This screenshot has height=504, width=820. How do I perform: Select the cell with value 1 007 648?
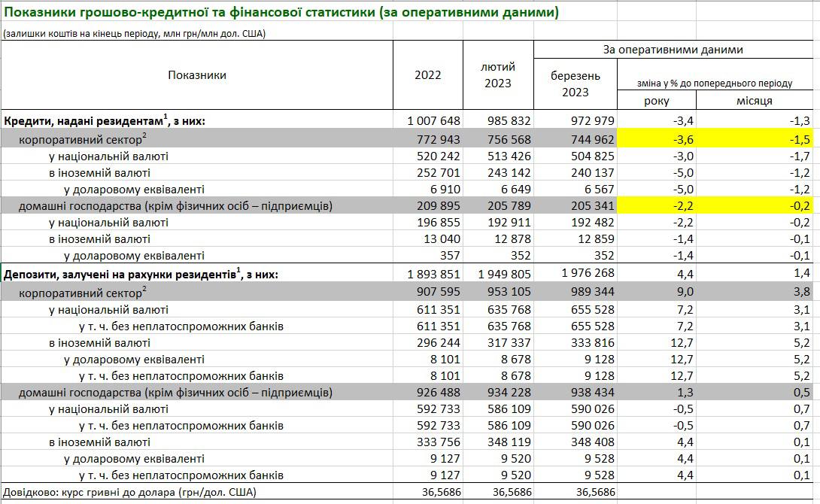point(427,120)
